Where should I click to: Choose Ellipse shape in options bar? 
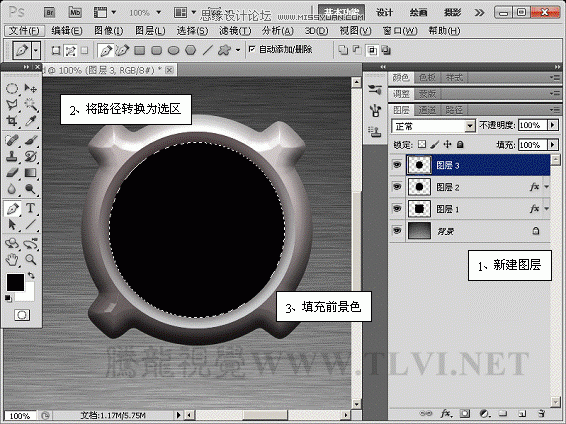click(x=174, y=50)
